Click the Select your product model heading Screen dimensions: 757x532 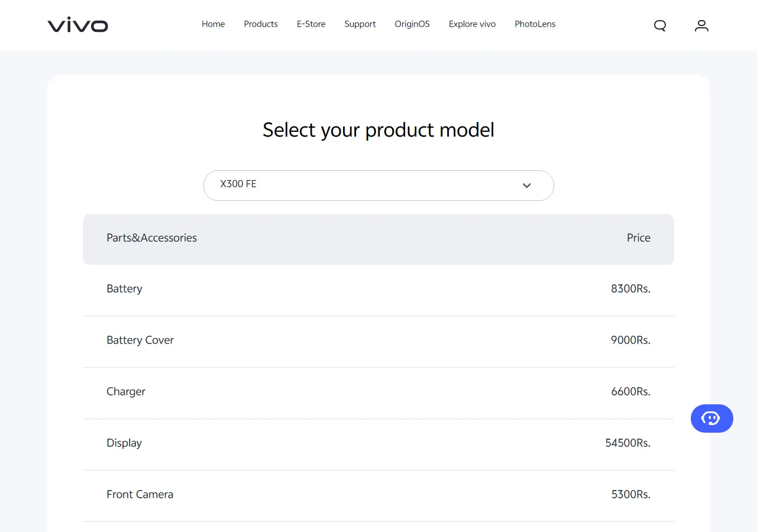tap(378, 130)
